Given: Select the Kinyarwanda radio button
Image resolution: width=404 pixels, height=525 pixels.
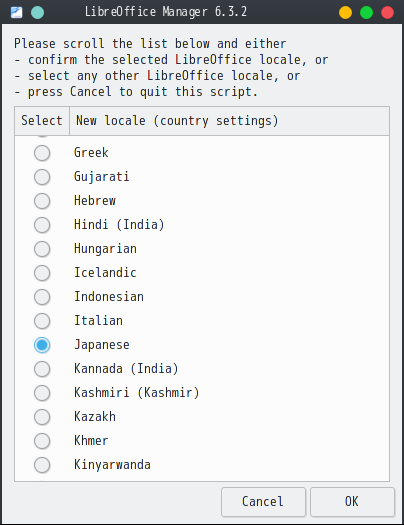Looking at the screenshot, I should tap(42, 465).
